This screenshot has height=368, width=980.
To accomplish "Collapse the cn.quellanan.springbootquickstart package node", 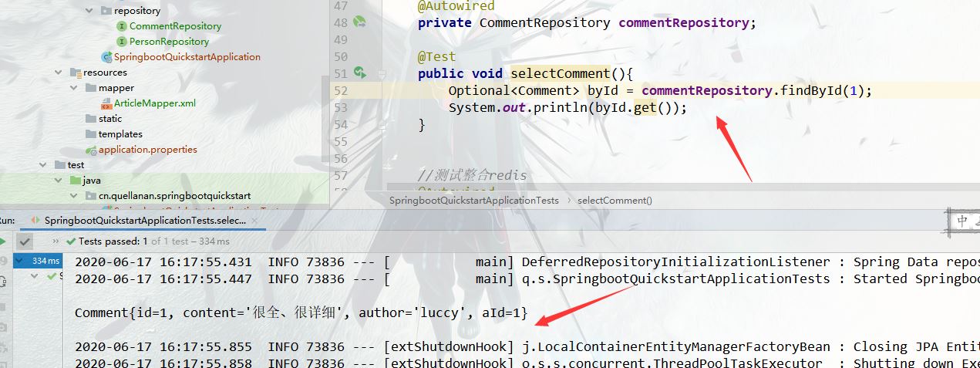I will [74, 196].
